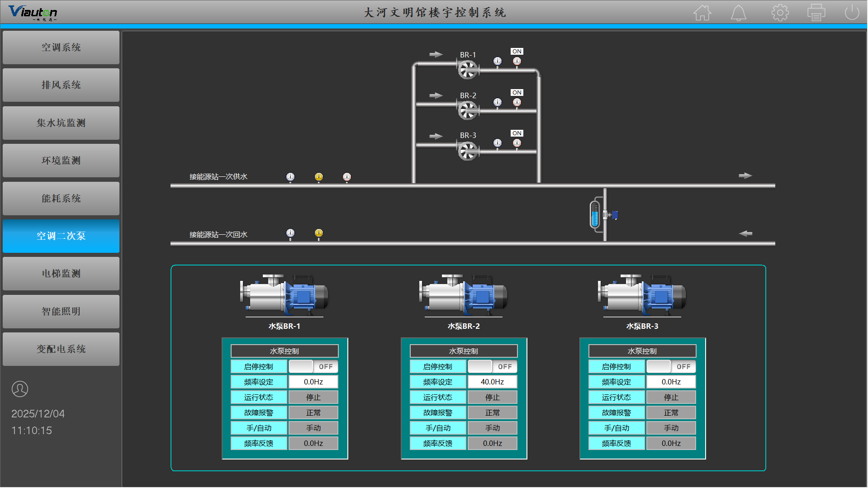Click 运行状态 value 停止 for 水泵BR-3

tap(671, 398)
